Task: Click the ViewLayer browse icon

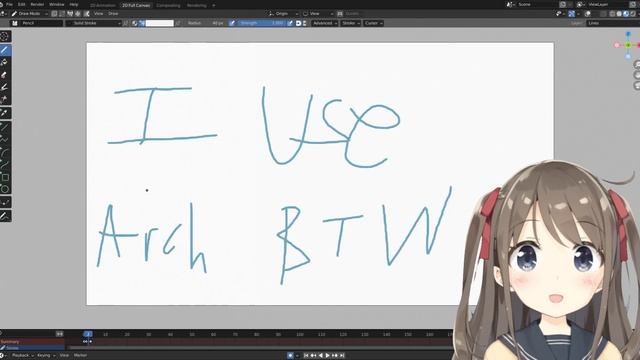Action: coord(580,4)
